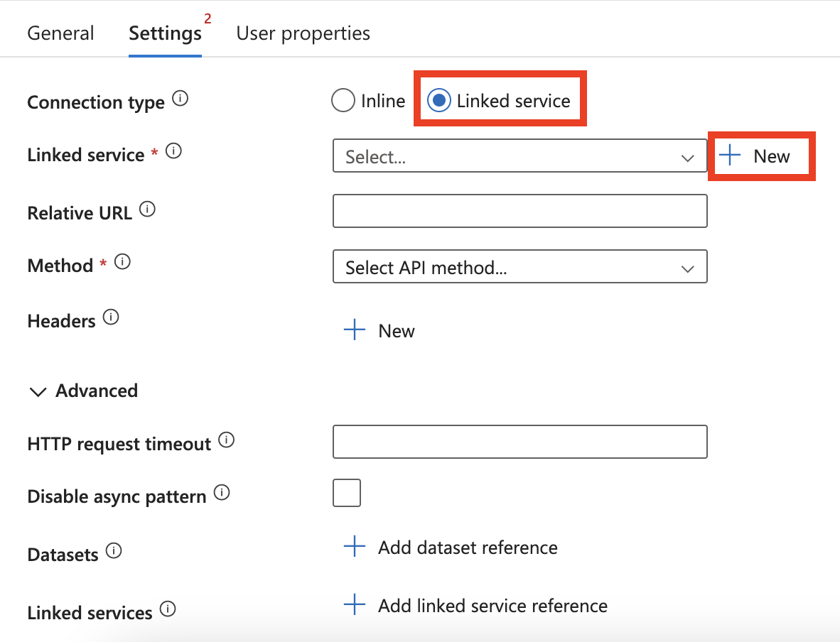Viewport: 840px width, 642px height.
Task: Click the Linked services info icon
Action: [168, 609]
